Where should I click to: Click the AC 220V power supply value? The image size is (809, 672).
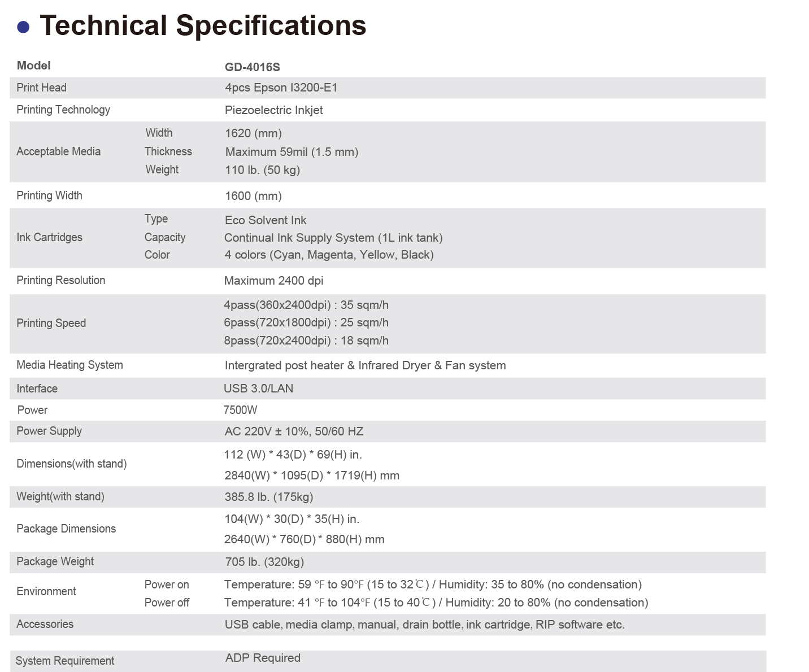tap(294, 431)
